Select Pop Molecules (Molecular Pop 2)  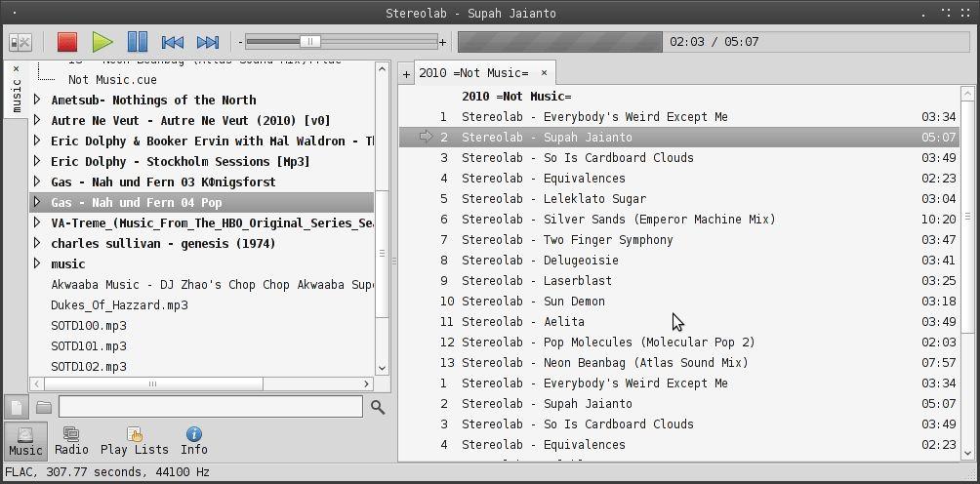(x=678, y=343)
